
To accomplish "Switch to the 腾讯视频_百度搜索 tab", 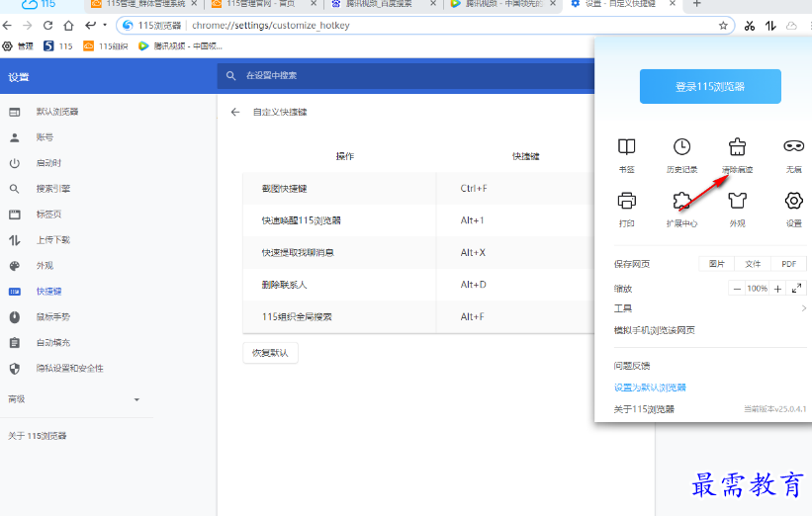I will click(385, 4).
